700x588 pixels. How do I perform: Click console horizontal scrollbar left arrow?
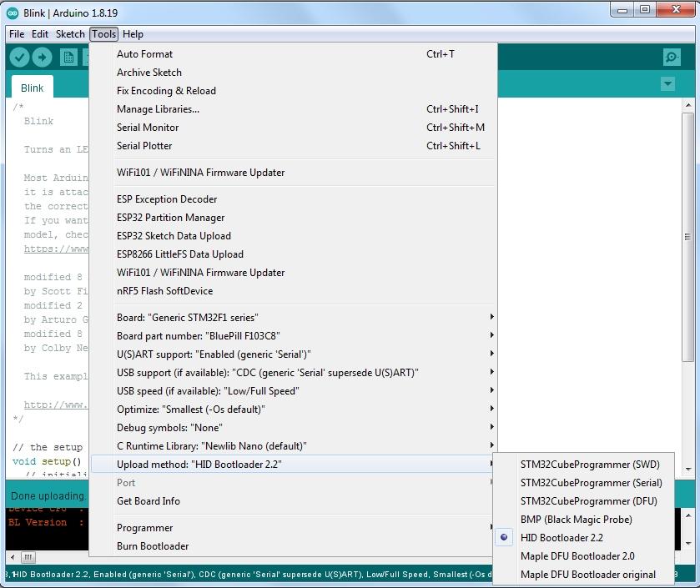13,557
